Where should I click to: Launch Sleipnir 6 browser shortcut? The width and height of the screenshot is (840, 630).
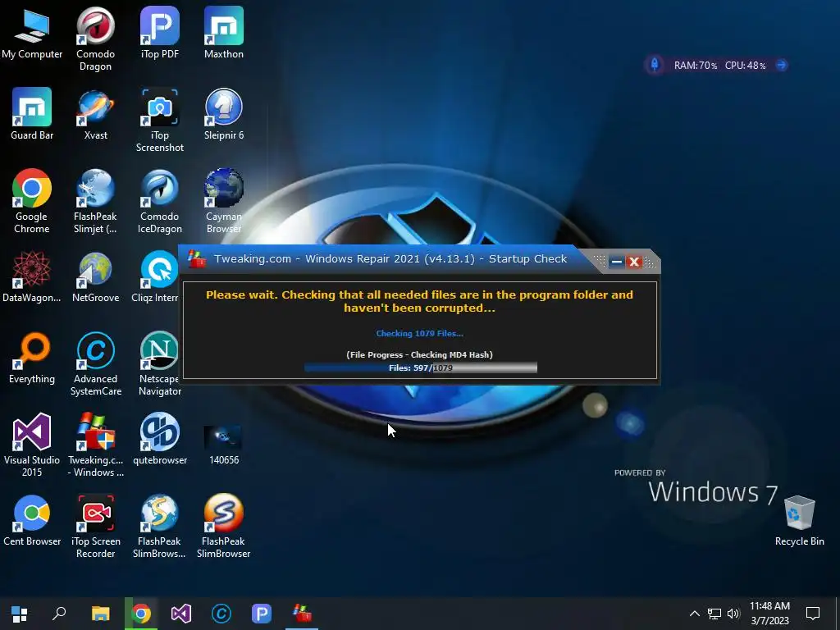coord(224,114)
